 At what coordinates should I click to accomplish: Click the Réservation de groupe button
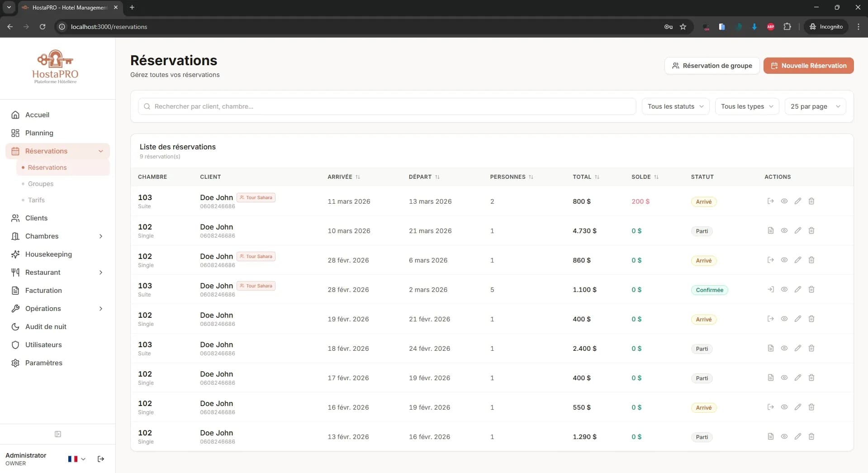(711, 66)
